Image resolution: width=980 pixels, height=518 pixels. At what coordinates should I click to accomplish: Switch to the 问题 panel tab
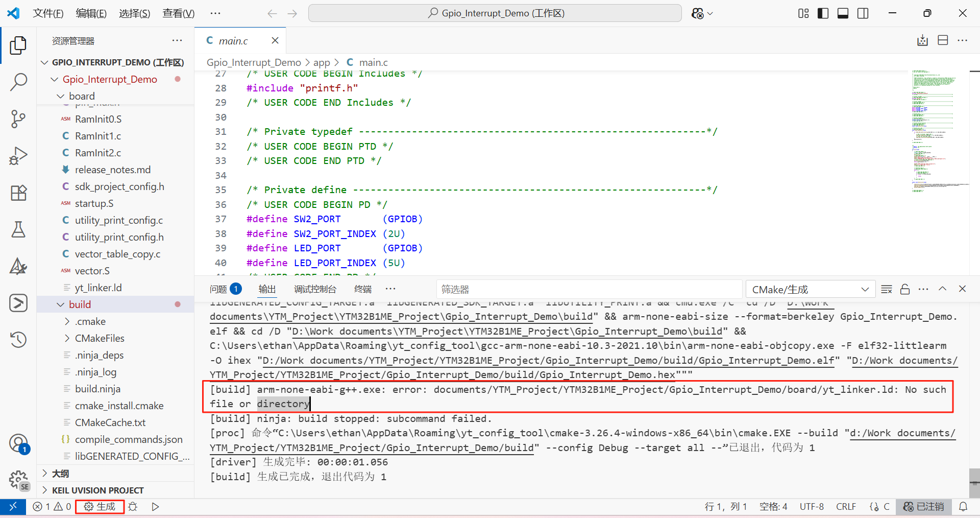click(225, 289)
